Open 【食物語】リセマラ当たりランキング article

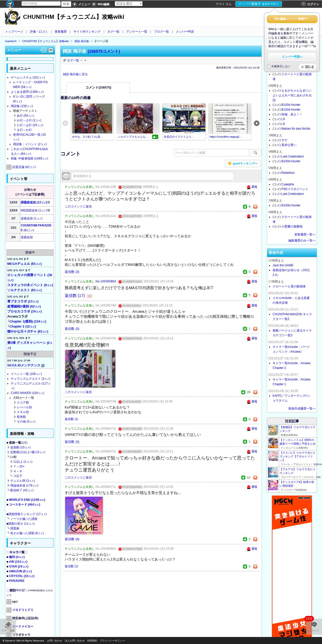[x=297, y=429]
